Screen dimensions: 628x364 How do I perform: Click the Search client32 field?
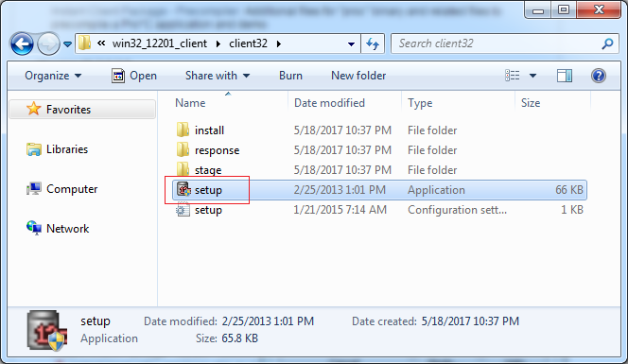(505, 43)
